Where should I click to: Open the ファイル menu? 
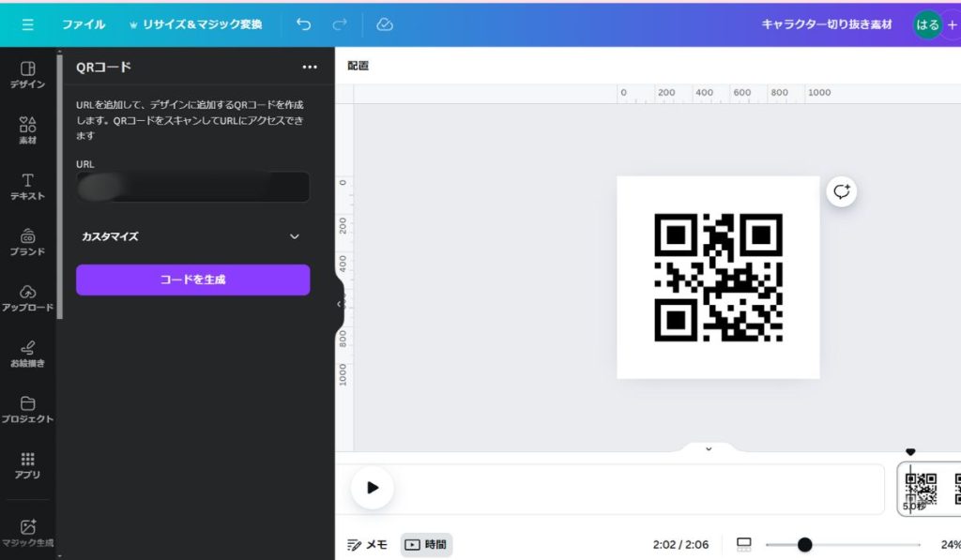(84, 24)
